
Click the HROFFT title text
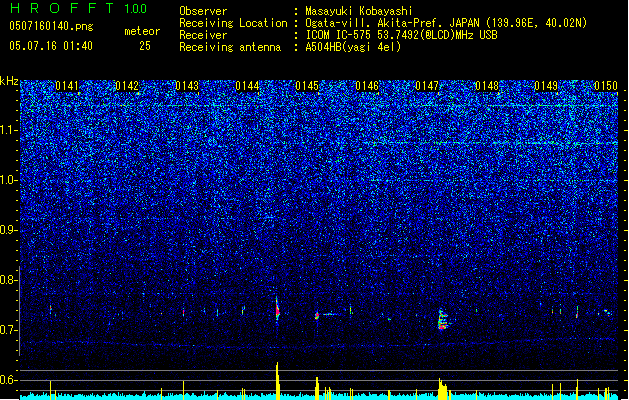pyautogui.click(x=62, y=8)
